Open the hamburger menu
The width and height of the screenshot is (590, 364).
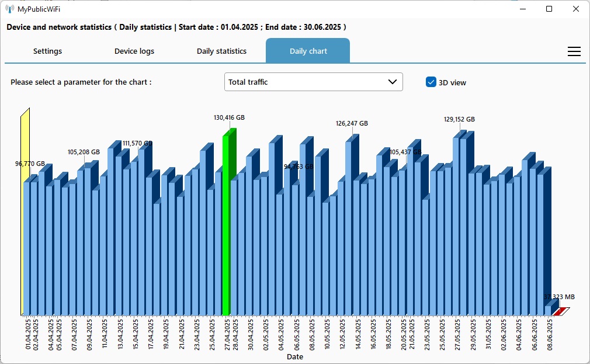click(x=574, y=51)
